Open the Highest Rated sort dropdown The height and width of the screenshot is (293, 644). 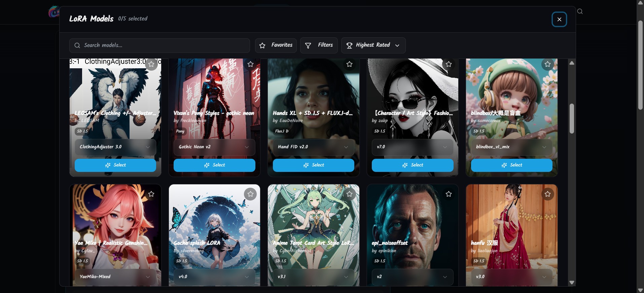point(373,45)
